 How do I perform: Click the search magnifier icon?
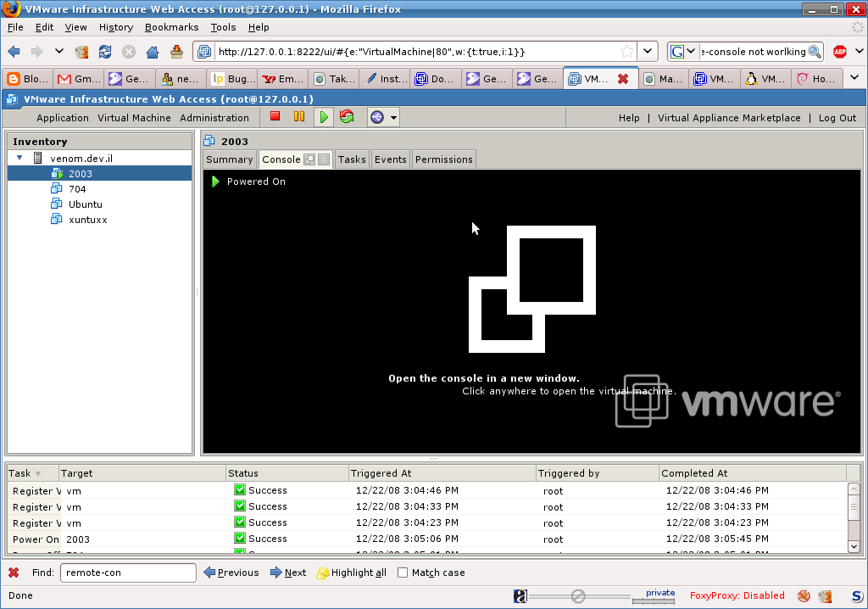click(815, 52)
